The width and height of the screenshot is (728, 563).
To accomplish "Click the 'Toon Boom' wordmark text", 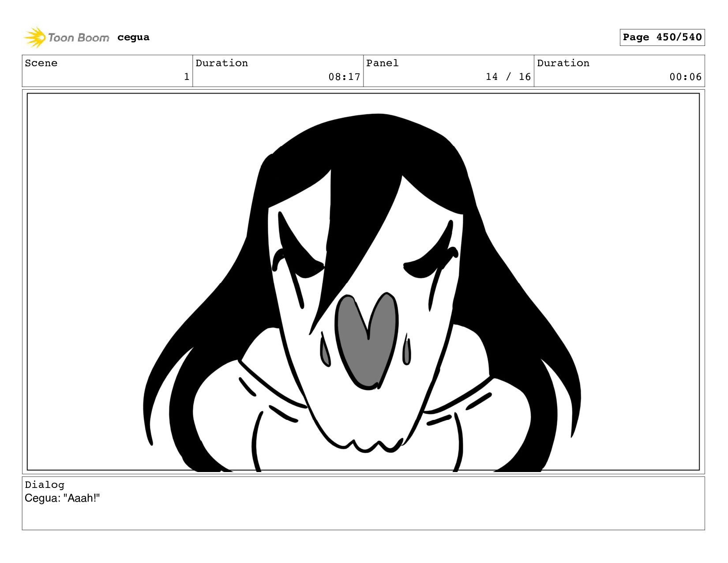I will (79, 38).
